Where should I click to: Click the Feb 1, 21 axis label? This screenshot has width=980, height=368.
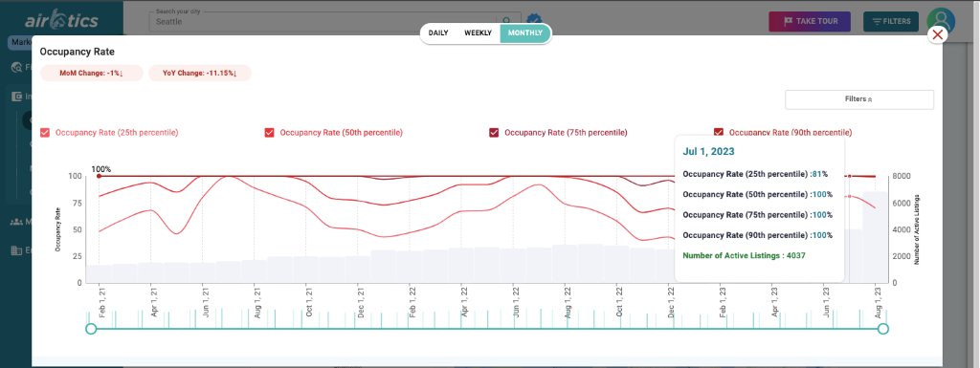101,301
